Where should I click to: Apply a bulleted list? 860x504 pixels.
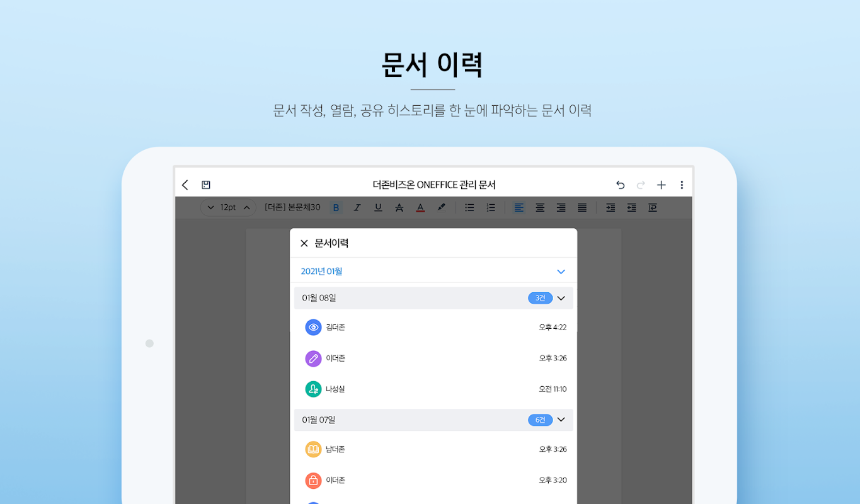tap(469, 207)
